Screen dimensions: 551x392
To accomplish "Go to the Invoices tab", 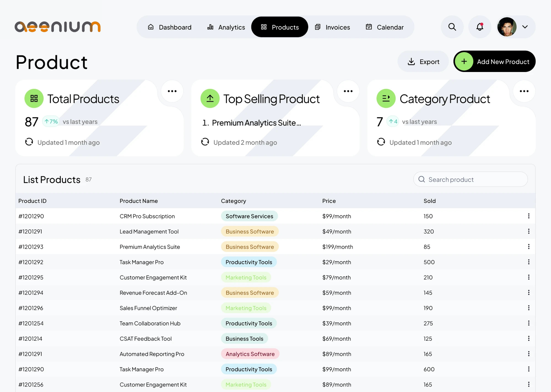I will (333, 27).
